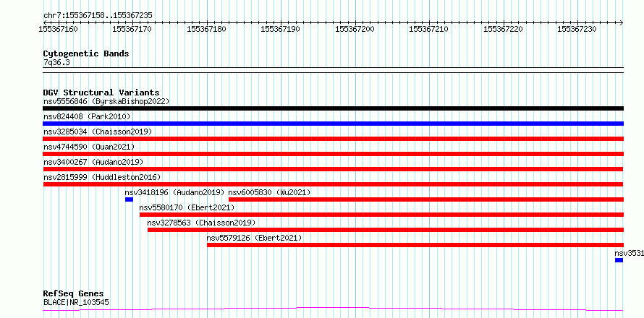Open the nsv6005830 (Wu2021) label
This screenshot has width=644, height=318.
[x=269, y=192]
